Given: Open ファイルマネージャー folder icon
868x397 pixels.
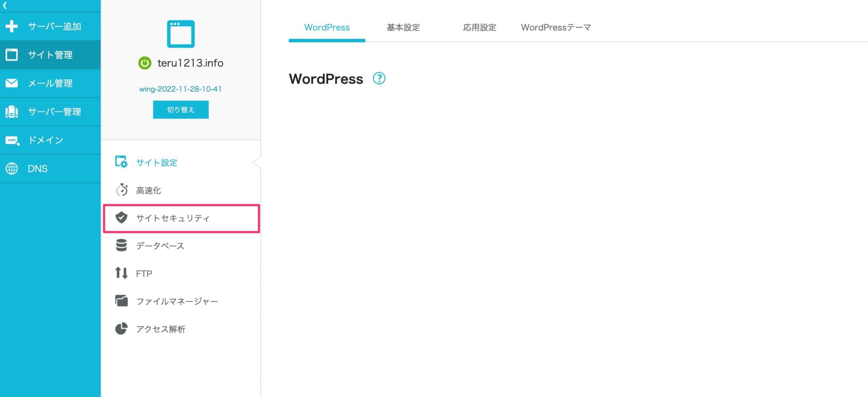Looking at the screenshot, I should 121,300.
